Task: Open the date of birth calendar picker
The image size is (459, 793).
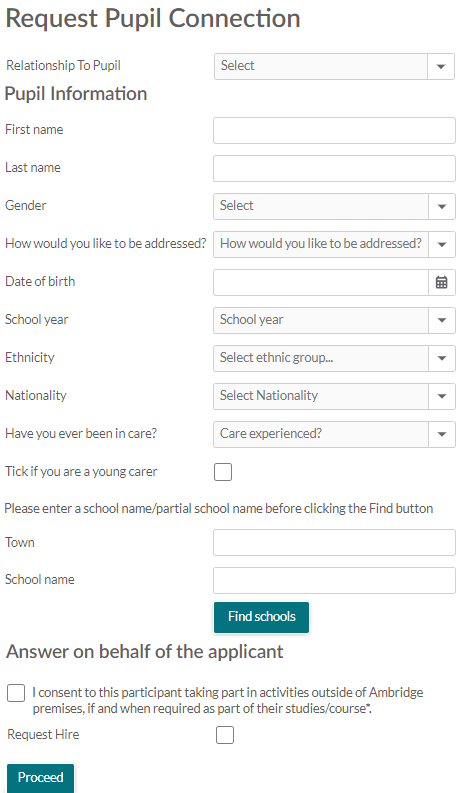Action: (x=441, y=282)
